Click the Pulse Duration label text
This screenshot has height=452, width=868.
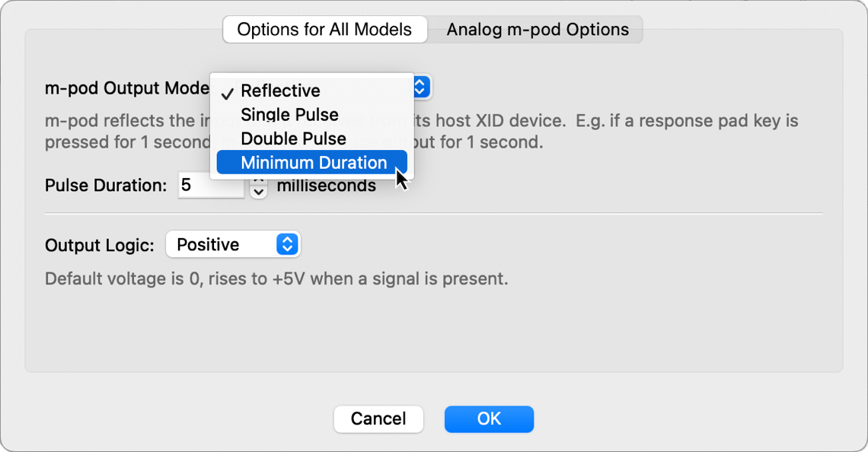pyautogui.click(x=106, y=186)
